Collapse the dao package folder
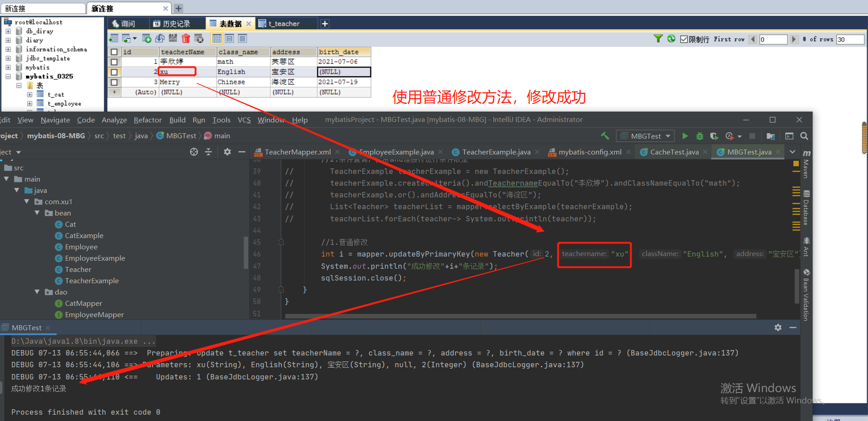Screen dimensions: 868x421 pyautogui.click(x=37, y=292)
